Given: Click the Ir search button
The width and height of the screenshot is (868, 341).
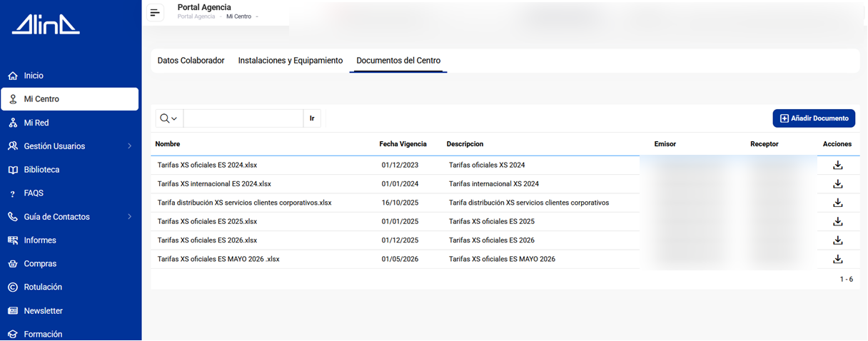Looking at the screenshot, I should [312, 118].
